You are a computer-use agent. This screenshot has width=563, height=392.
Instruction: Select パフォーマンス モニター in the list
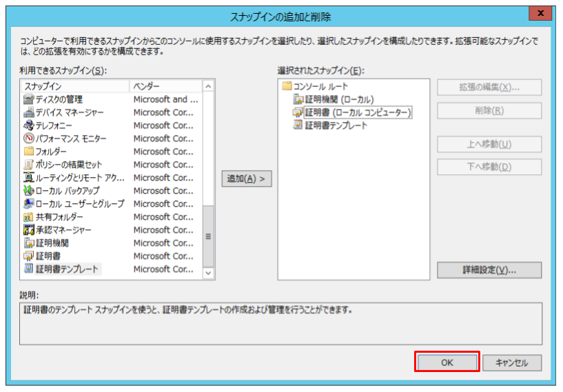[x=71, y=138]
